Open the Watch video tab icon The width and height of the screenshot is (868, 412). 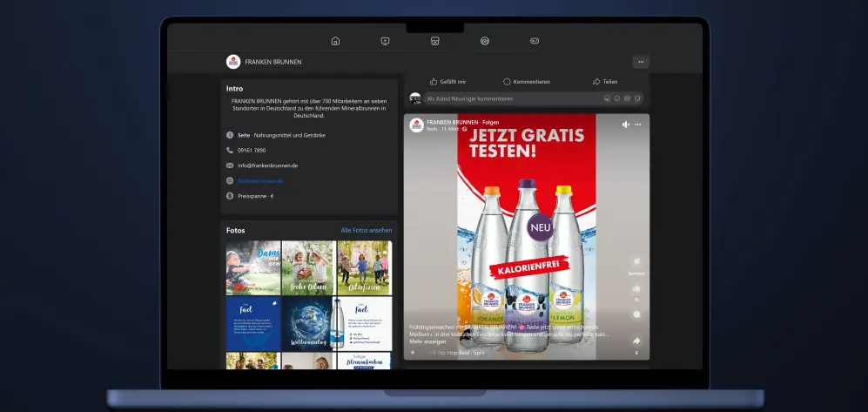385,41
